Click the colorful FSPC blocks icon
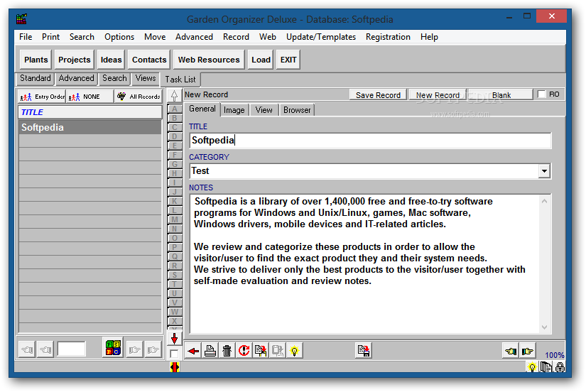The width and height of the screenshot is (586, 392). [113, 348]
